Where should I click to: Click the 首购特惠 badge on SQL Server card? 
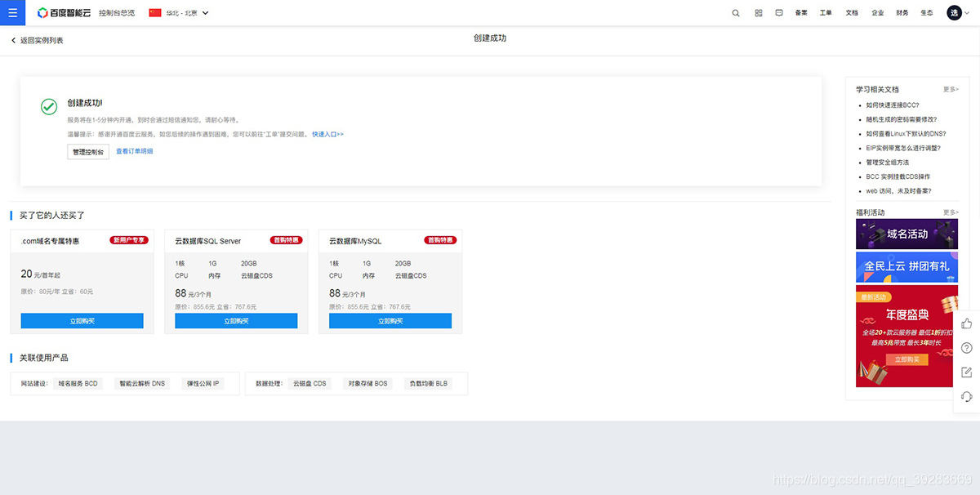[x=286, y=240]
